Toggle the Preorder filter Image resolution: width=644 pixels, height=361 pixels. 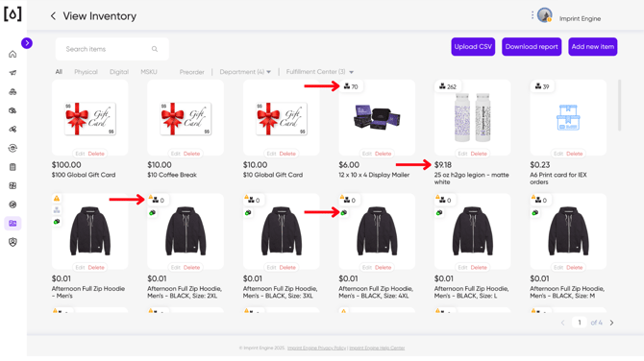192,72
